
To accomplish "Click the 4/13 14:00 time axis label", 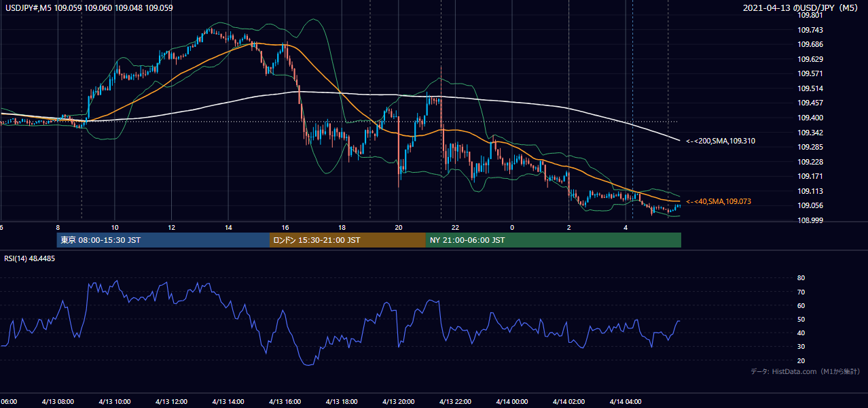I will (x=228, y=401).
